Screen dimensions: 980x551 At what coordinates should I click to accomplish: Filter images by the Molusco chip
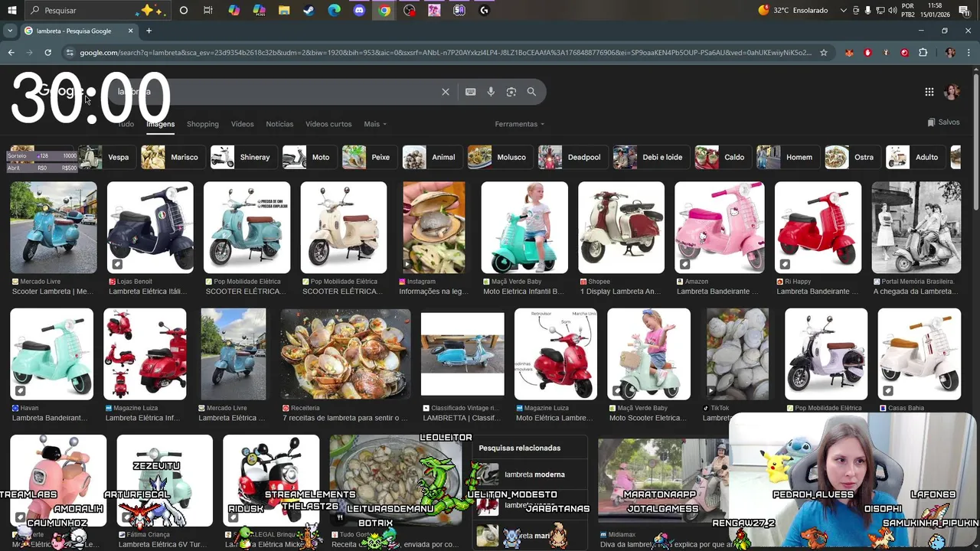pos(500,157)
